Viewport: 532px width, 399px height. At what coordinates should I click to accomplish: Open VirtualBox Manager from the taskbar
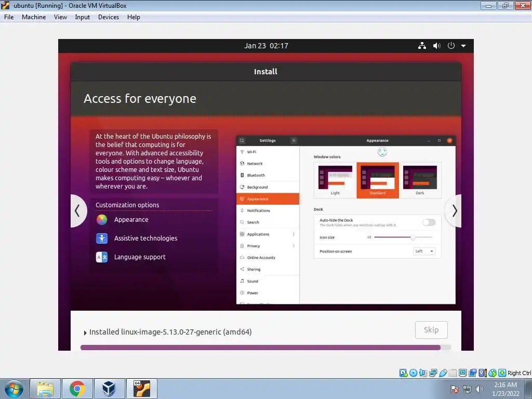(109, 389)
